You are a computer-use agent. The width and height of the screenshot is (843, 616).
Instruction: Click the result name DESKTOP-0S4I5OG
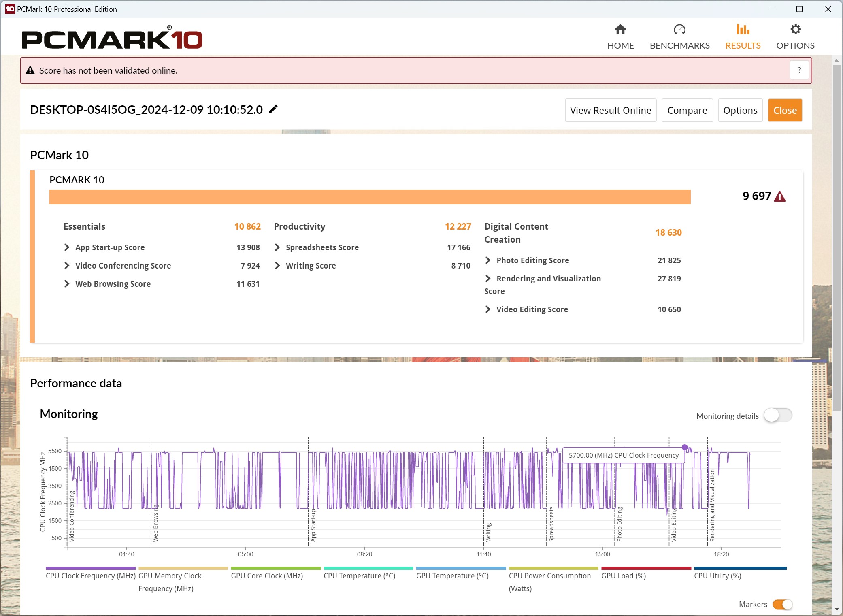tap(147, 109)
